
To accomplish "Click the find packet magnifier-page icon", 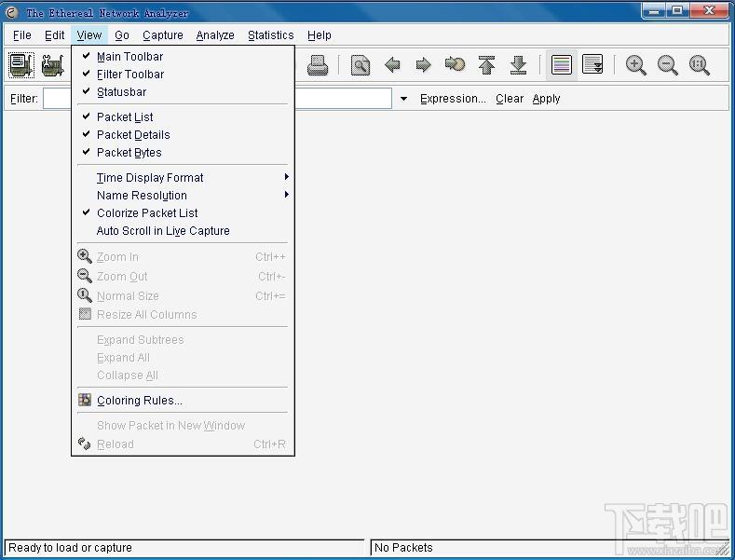I will [360, 64].
